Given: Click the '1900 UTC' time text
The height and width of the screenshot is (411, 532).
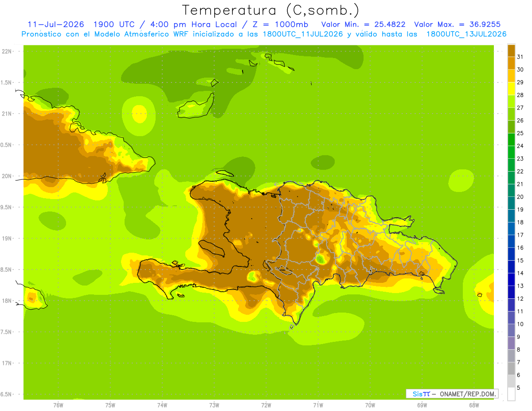Looking at the screenshot, I should (114, 24).
